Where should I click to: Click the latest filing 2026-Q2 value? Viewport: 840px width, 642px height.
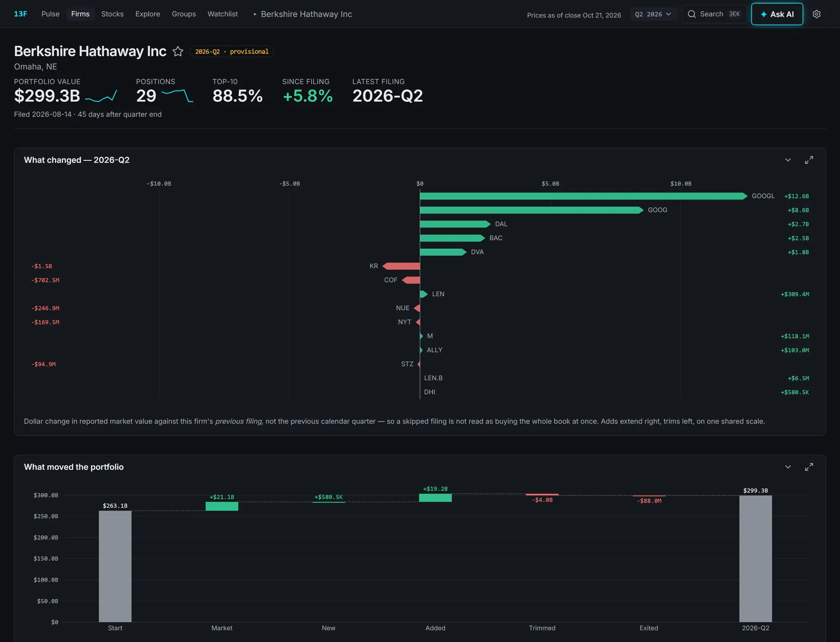pyautogui.click(x=388, y=96)
